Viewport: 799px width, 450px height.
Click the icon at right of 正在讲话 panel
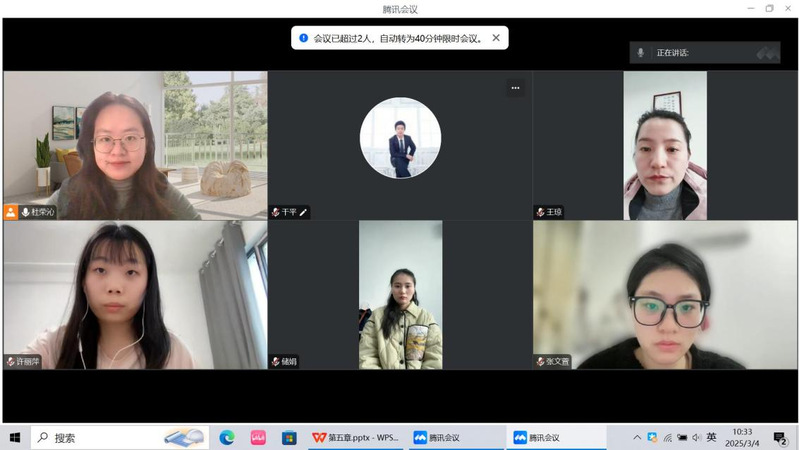pos(767,53)
